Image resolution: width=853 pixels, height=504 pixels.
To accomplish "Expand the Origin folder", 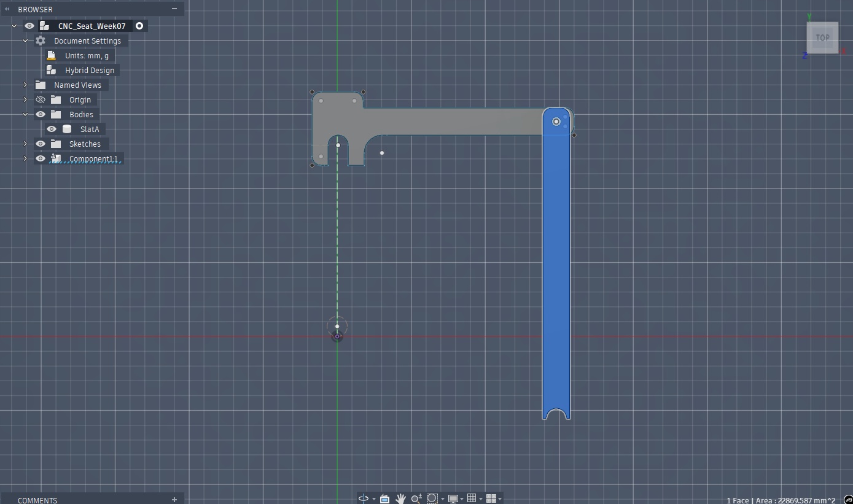I will pyautogui.click(x=25, y=99).
